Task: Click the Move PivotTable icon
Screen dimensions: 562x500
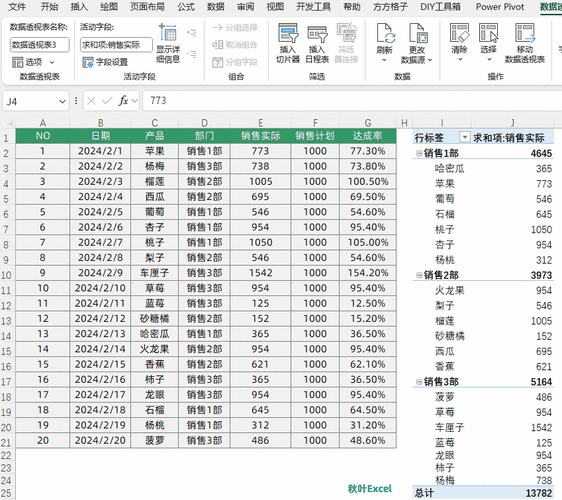Action: pyautogui.click(x=525, y=33)
